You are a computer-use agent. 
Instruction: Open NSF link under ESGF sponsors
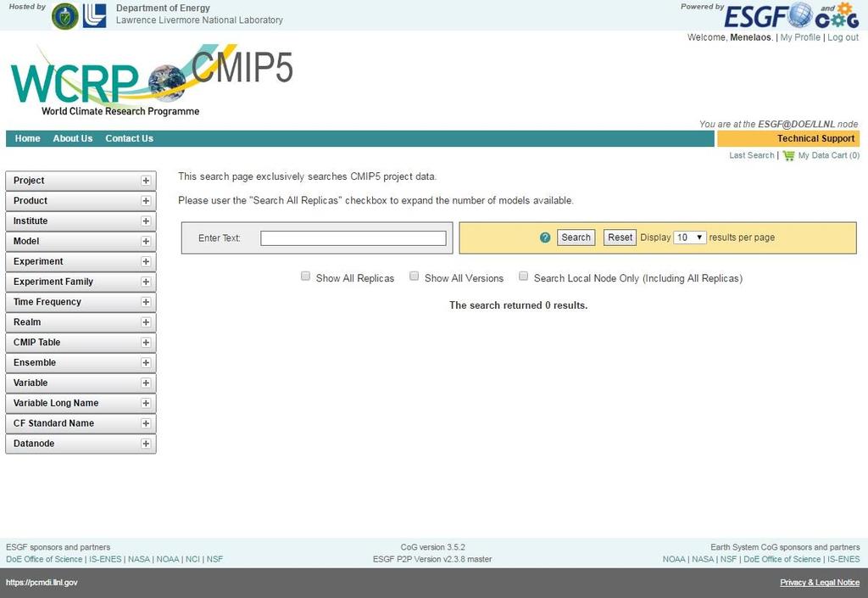[x=214, y=559]
